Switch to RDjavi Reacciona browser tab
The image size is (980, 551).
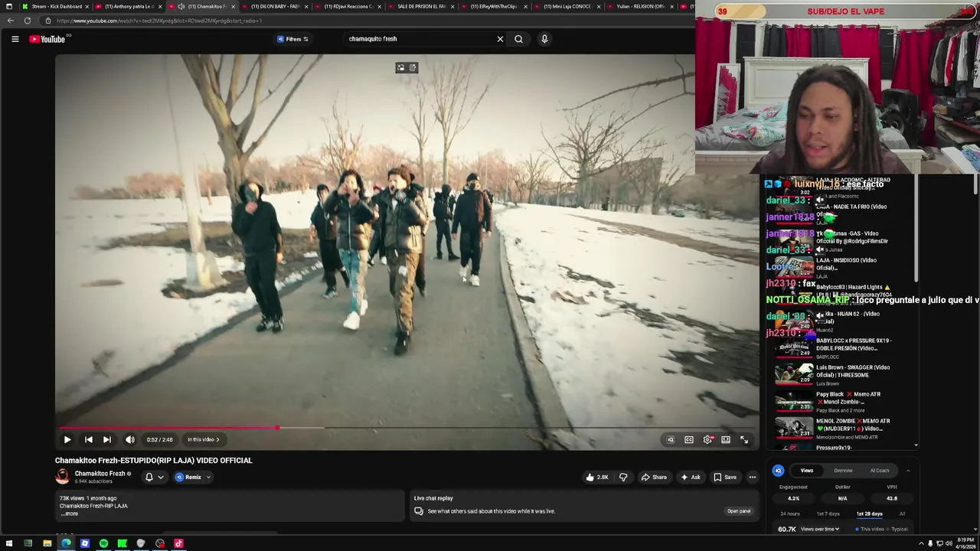[348, 6]
